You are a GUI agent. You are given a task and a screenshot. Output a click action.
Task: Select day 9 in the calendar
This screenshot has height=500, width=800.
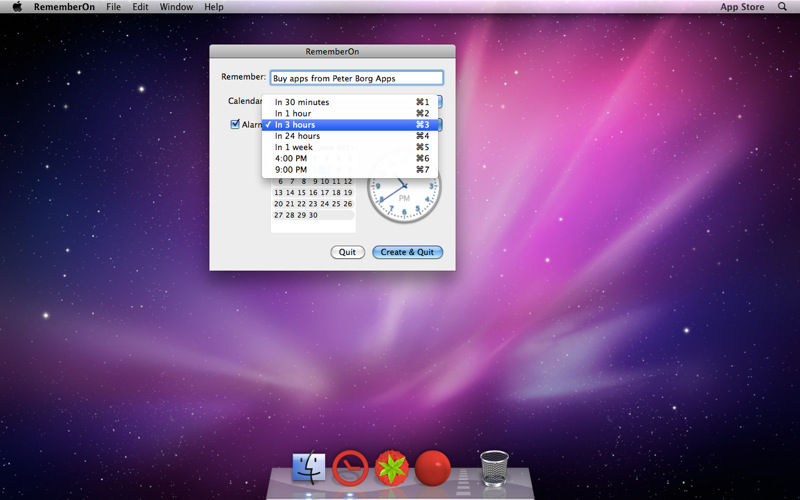315,182
